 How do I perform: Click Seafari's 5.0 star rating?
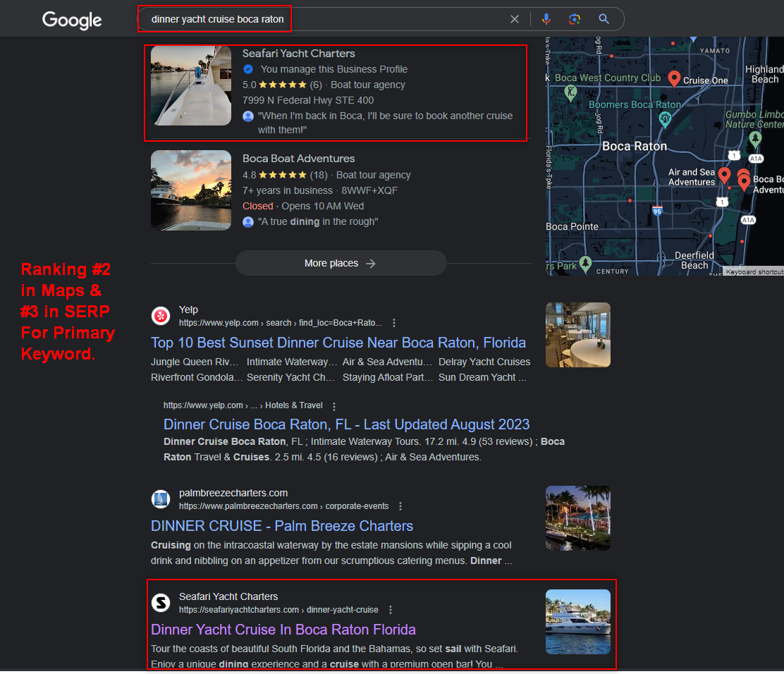point(282,85)
